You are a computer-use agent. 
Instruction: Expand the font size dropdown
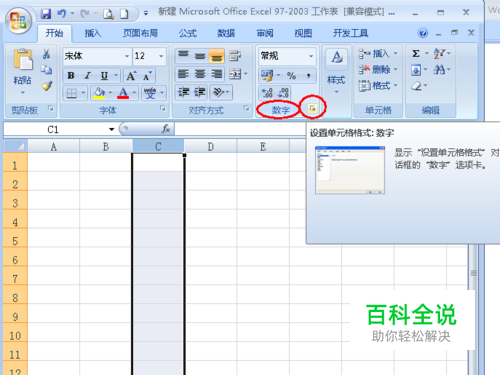161,56
